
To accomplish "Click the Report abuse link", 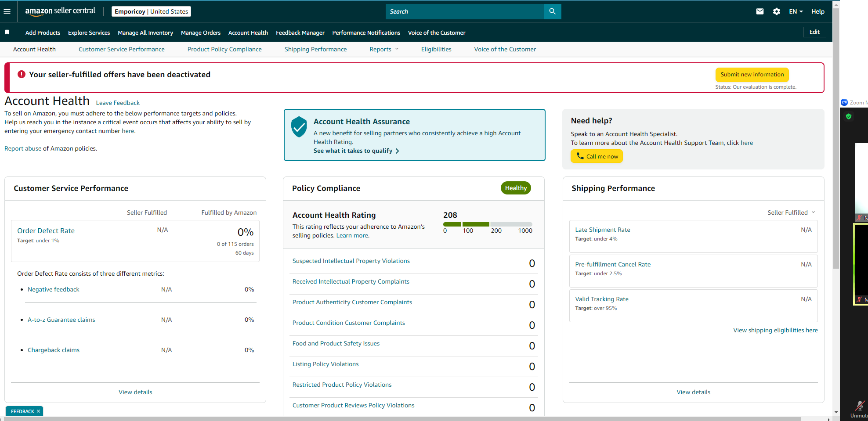I will tap(23, 148).
